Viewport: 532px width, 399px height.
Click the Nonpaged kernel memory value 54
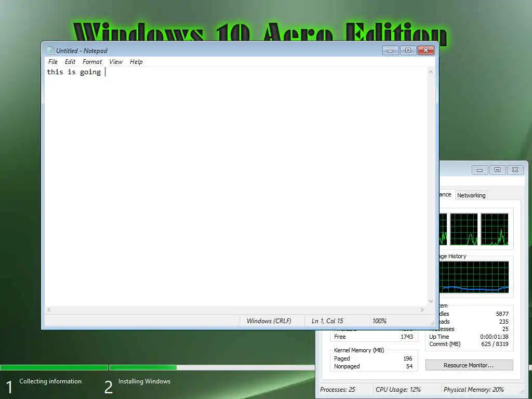pos(409,366)
